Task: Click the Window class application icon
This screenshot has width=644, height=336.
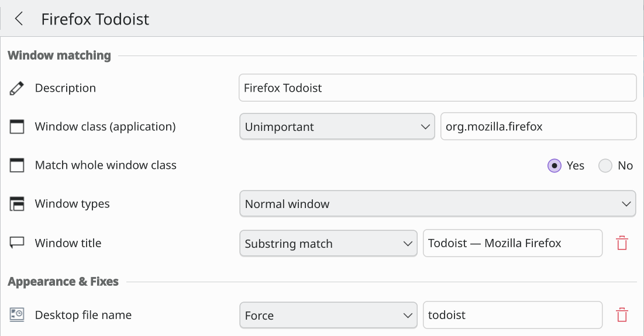Action: tap(17, 127)
